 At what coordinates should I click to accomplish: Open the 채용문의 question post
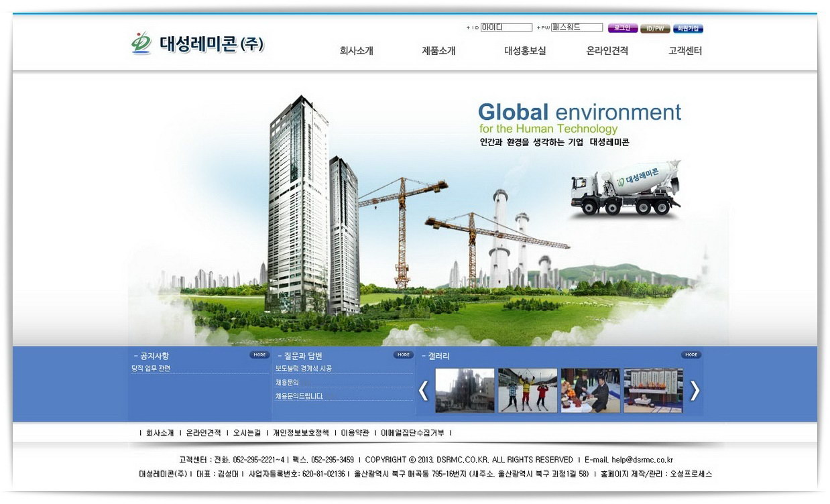(287, 382)
